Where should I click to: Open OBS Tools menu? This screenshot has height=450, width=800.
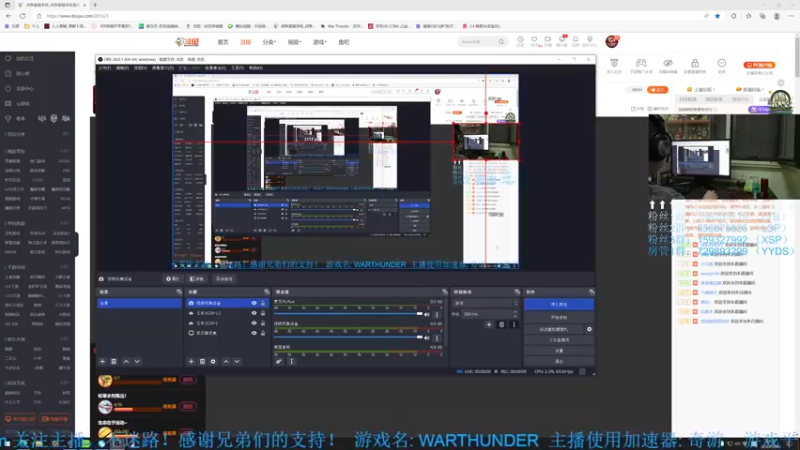[x=238, y=68]
